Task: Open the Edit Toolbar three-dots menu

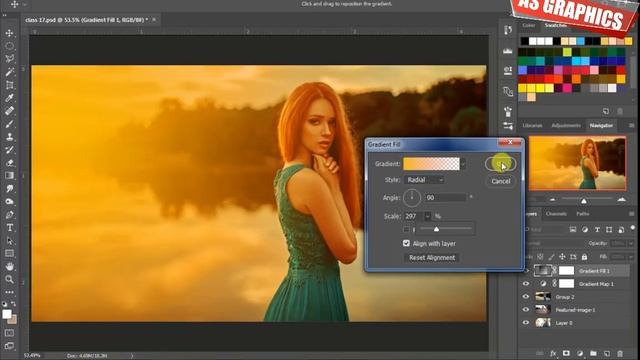Action: [x=9, y=292]
